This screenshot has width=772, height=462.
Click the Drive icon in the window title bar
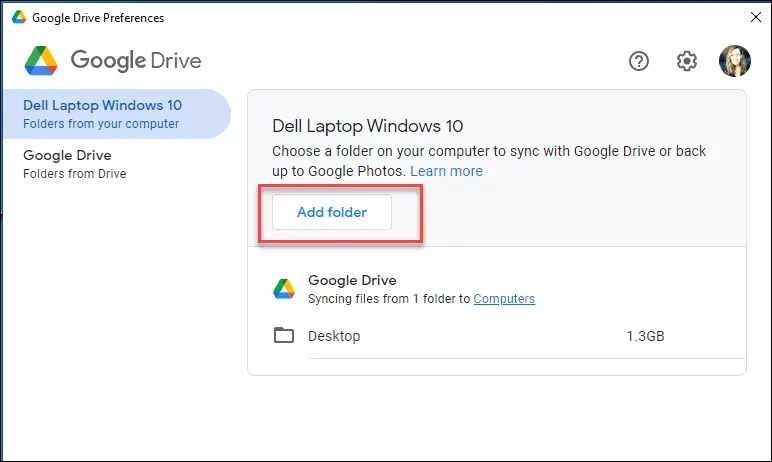(19, 17)
